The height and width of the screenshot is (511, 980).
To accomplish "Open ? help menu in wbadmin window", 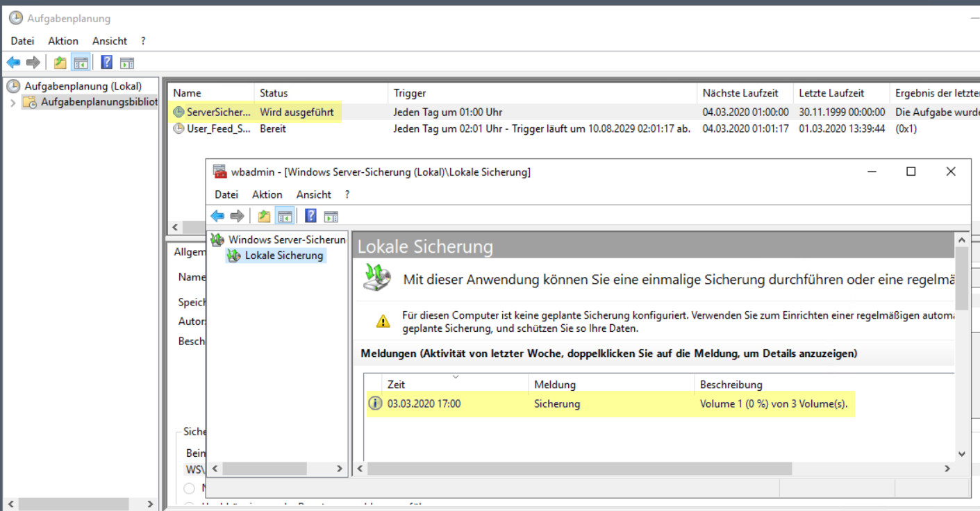I will (347, 194).
